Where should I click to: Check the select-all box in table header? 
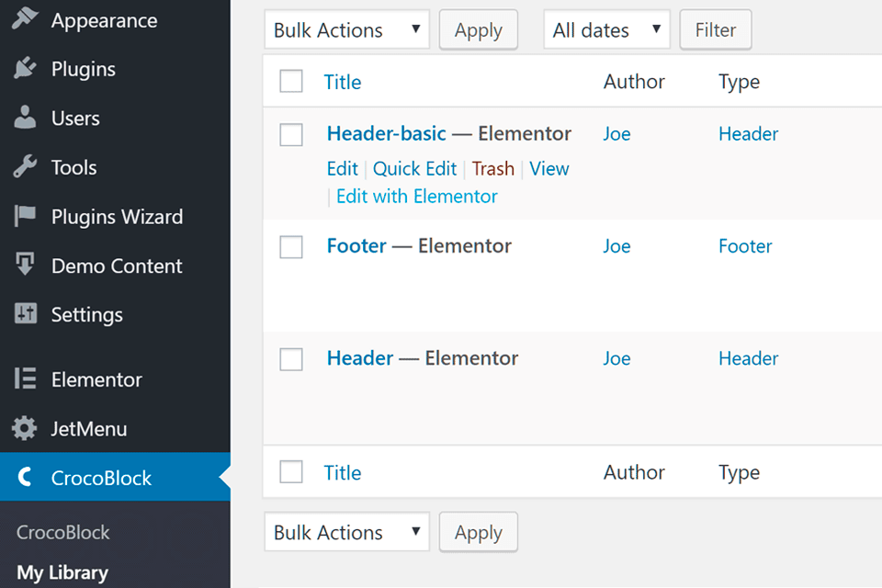tap(291, 82)
